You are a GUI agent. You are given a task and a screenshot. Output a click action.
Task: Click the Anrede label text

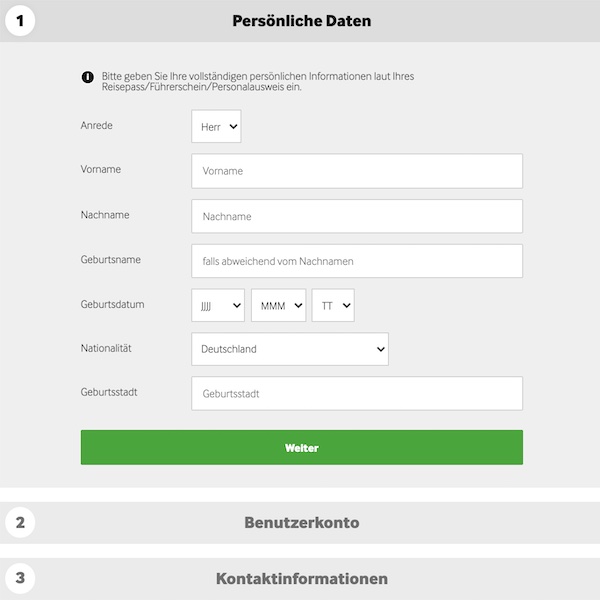(97, 125)
